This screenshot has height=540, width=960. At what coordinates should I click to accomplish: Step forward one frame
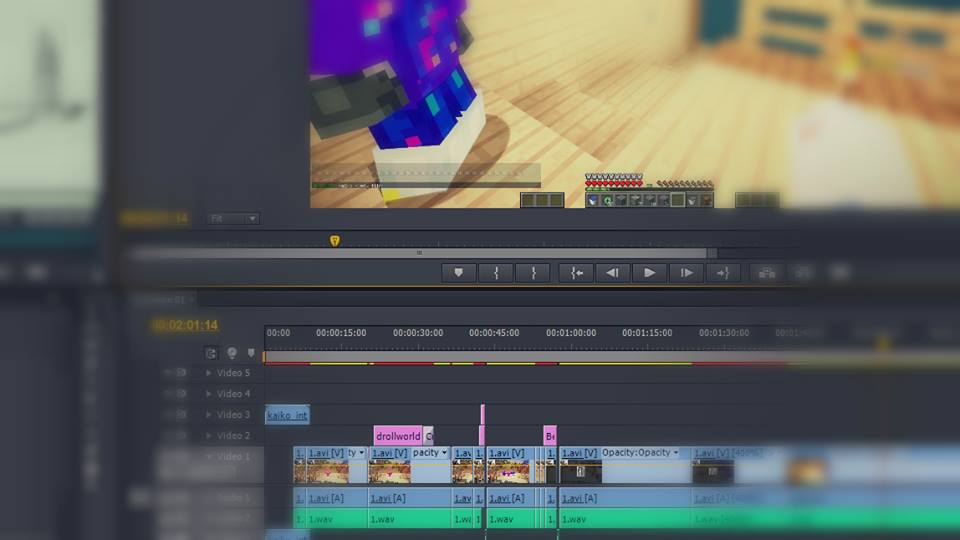(x=686, y=273)
